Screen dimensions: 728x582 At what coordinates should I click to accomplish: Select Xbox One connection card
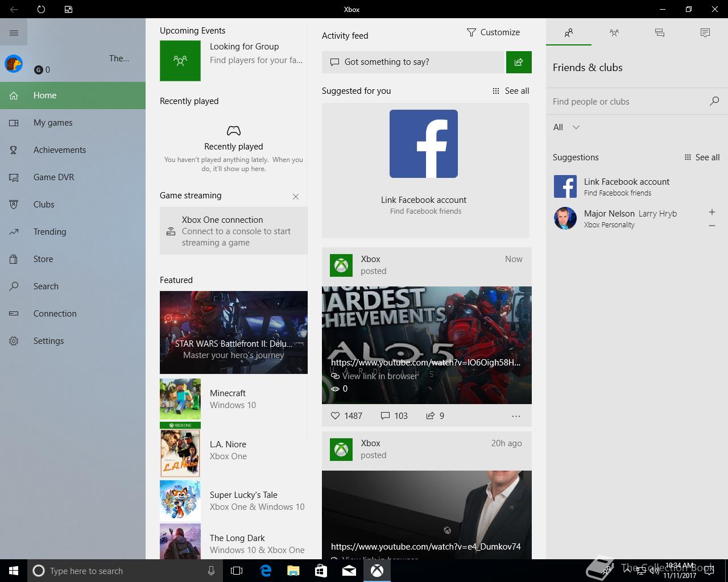point(234,231)
